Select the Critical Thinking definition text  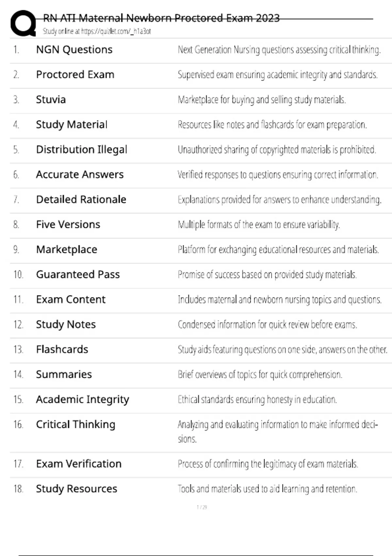[278, 431]
